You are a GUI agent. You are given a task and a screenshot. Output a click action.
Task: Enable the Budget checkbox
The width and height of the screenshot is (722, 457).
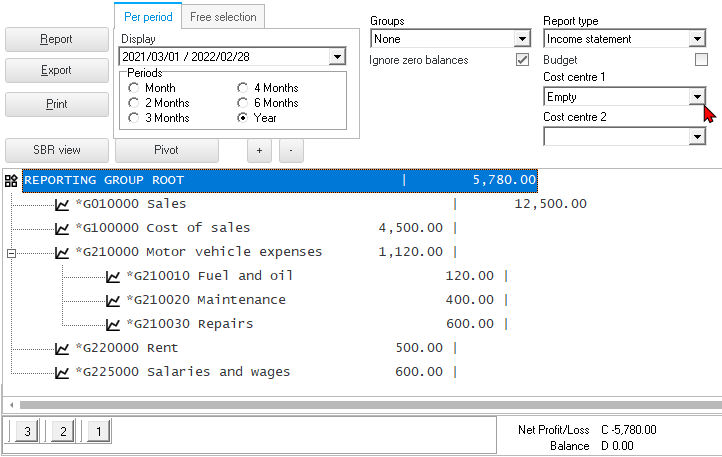[x=700, y=60]
